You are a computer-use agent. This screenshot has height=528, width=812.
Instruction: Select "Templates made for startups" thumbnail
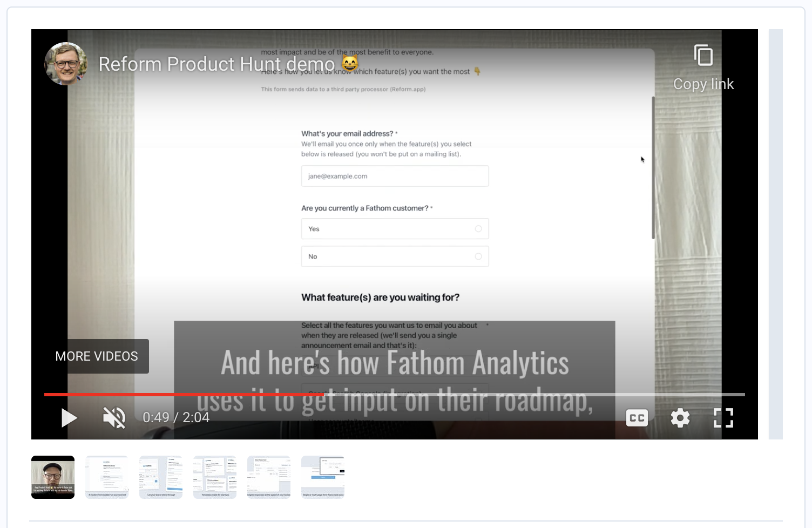click(215, 477)
